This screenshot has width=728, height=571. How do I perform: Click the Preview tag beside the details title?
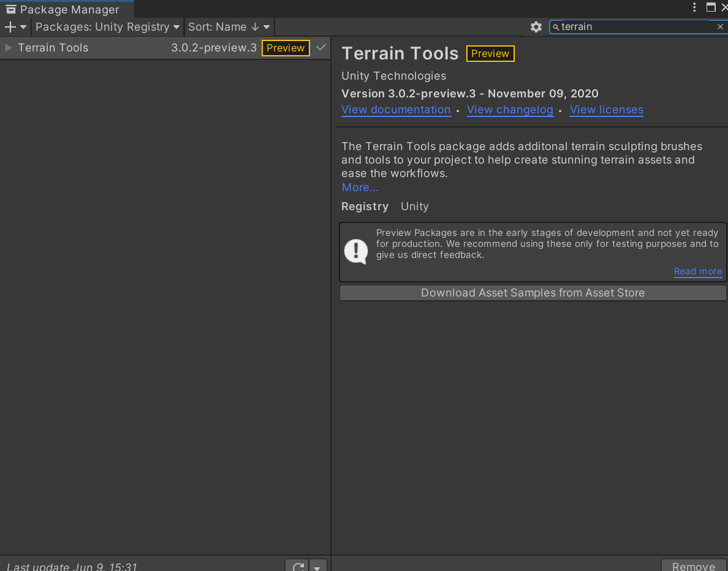[x=490, y=53]
